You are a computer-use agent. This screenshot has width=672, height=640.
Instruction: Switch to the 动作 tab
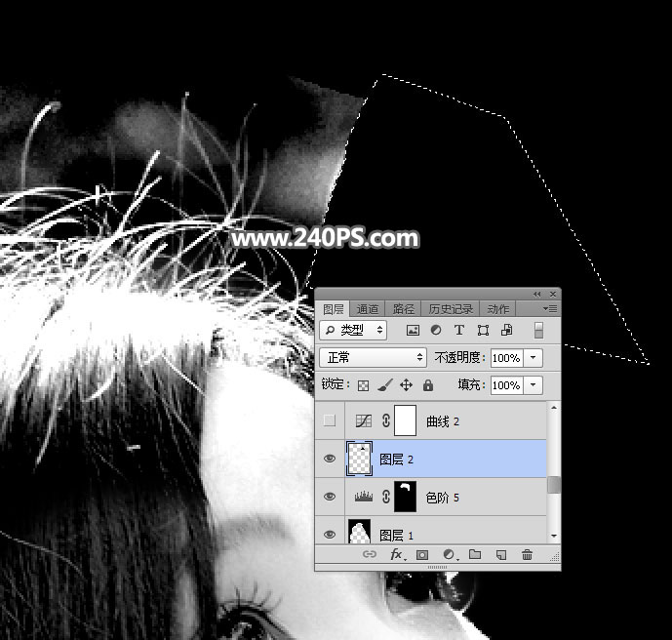(x=498, y=309)
